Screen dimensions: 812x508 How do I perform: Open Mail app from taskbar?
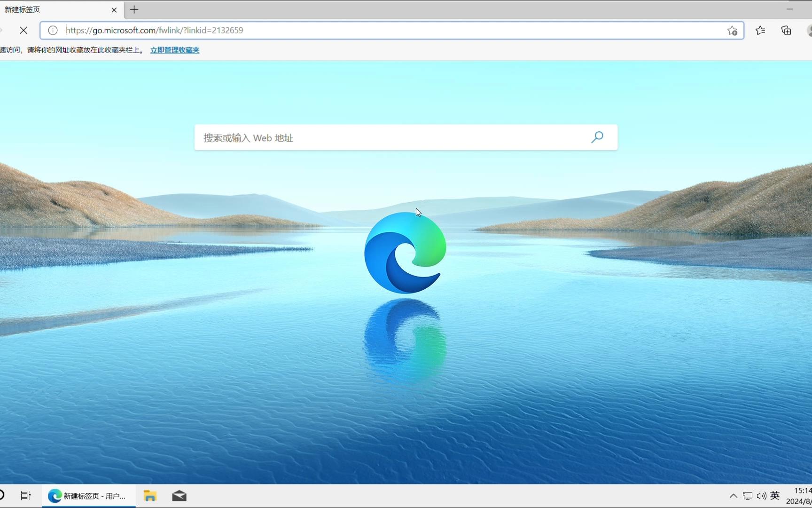click(180, 496)
